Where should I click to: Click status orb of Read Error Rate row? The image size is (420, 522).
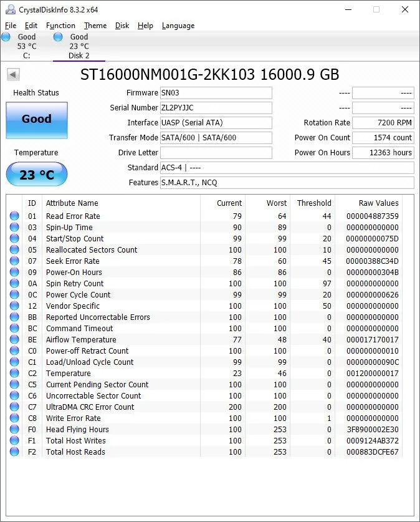[x=14, y=216]
